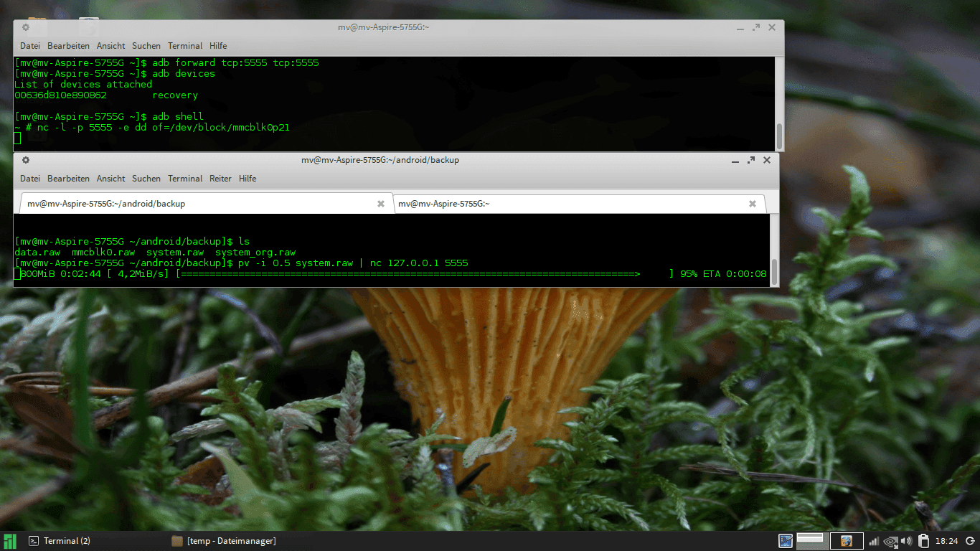Click the 18:24 clock in the panel
Viewport: 980px width, 551px height.
[946, 541]
